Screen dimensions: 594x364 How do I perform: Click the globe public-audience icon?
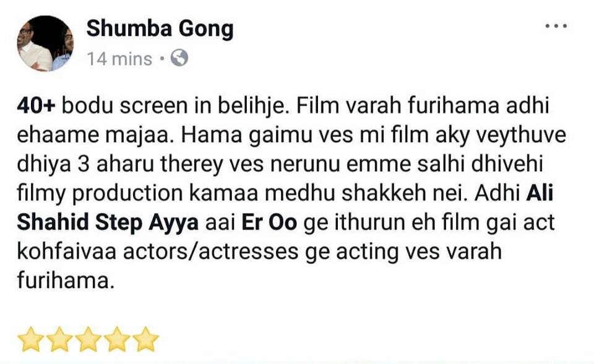click(179, 58)
